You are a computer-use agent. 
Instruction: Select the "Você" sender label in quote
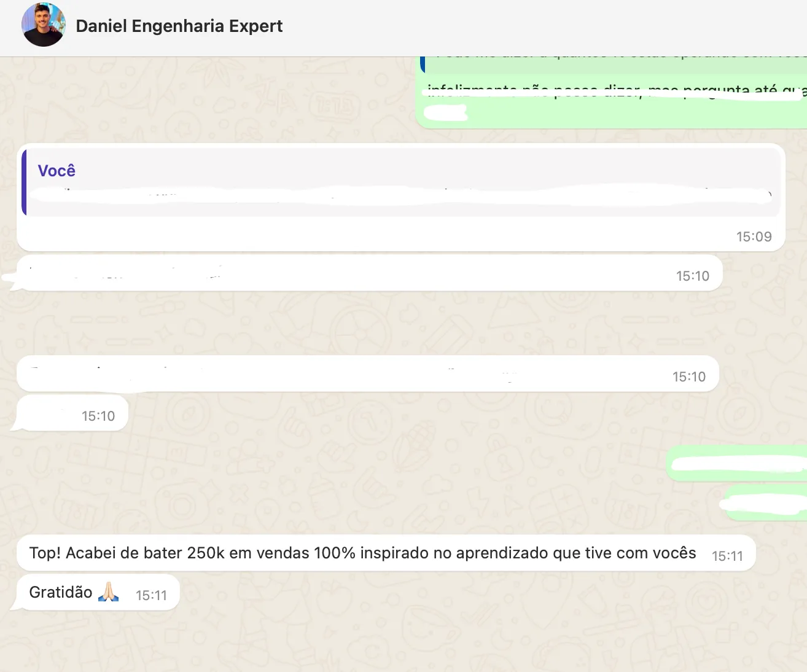tap(57, 171)
